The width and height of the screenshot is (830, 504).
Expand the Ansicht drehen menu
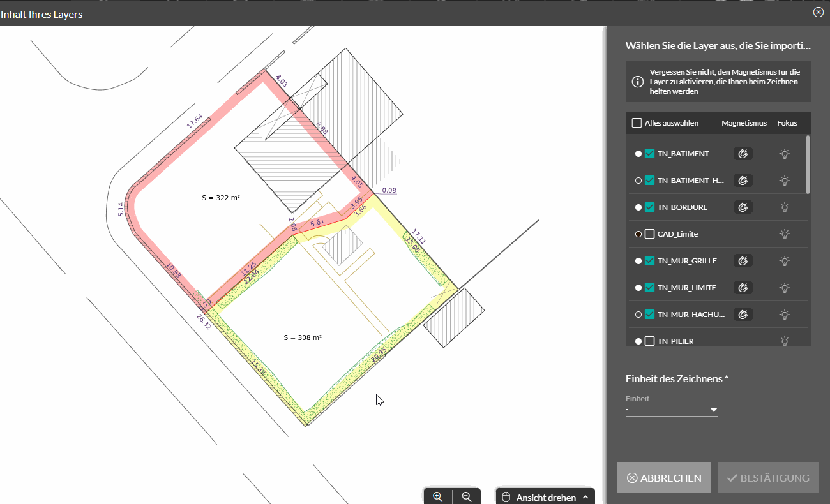[545, 497]
